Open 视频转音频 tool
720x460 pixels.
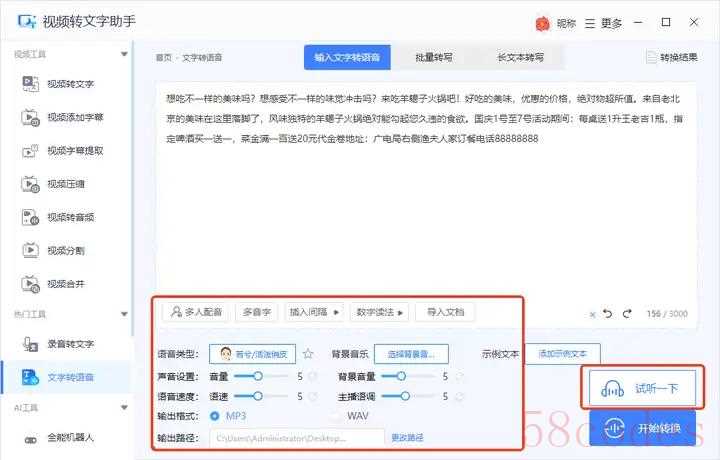(70, 217)
